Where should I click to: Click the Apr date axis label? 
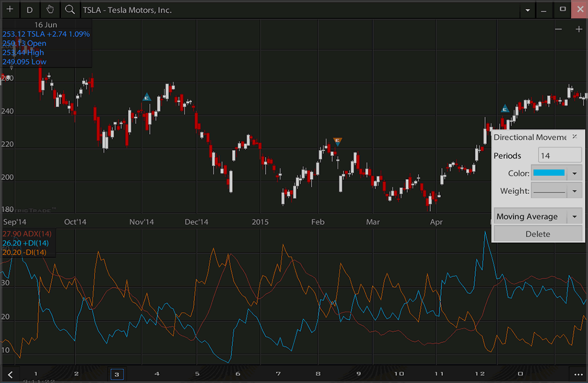(436, 222)
